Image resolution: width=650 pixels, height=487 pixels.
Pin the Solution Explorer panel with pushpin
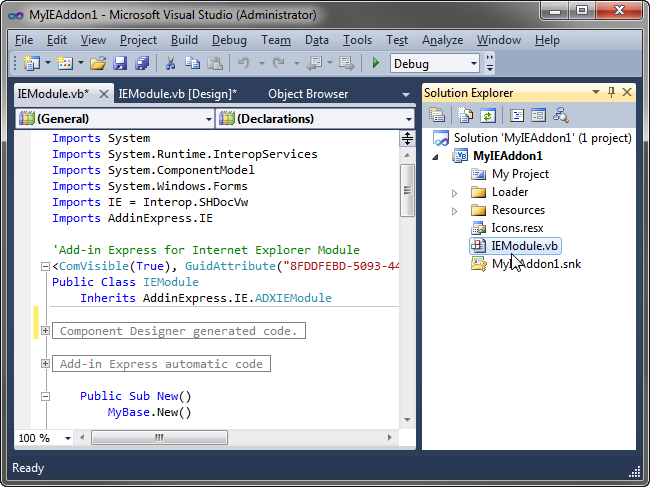coord(611,92)
